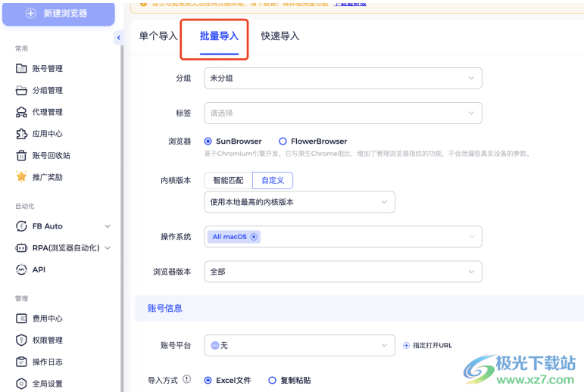Open 分组管理 menu item text
The image size is (584, 392).
[47, 91]
